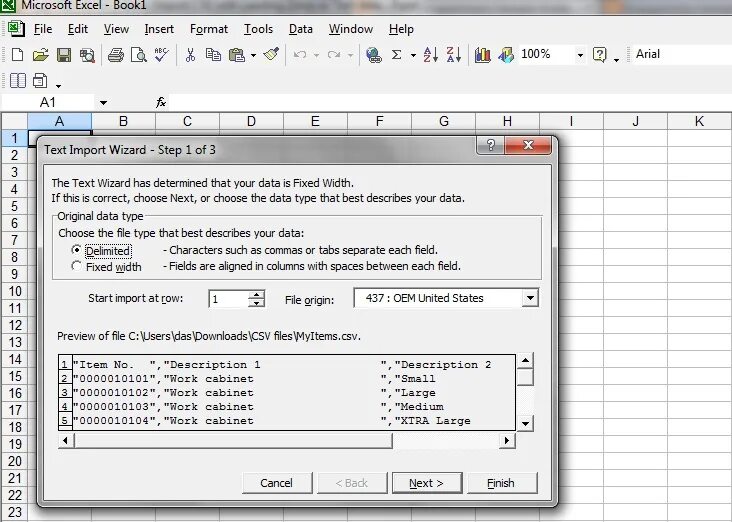
Task: Click the fx Insert Function icon
Action: pos(161,102)
